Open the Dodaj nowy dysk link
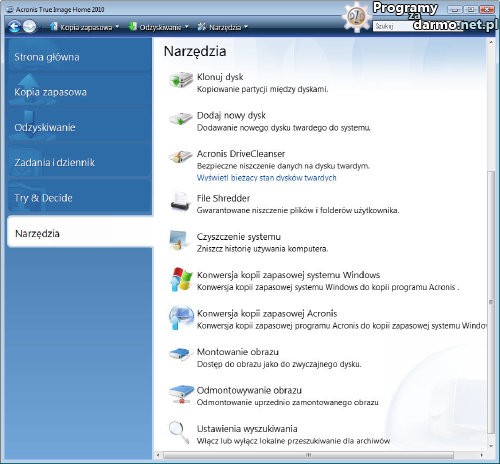The image size is (500, 464). pyautogui.click(x=231, y=115)
